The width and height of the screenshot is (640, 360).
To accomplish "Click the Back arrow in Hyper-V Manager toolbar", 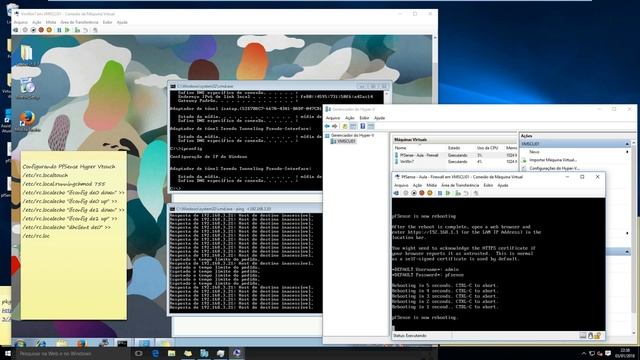I will [327, 126].
